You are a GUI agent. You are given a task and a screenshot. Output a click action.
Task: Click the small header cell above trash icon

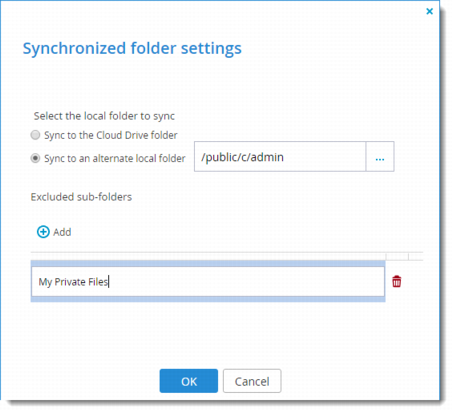[397, 256]
